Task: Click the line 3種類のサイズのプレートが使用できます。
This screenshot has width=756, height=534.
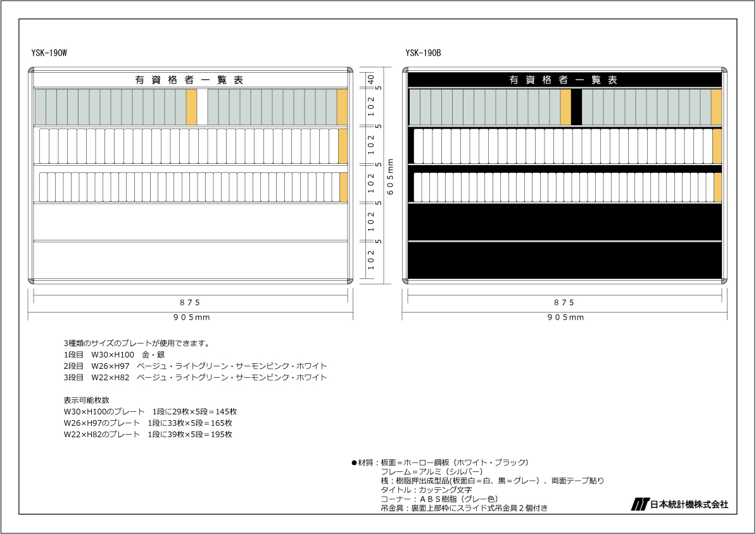Action: coord(137,344)
